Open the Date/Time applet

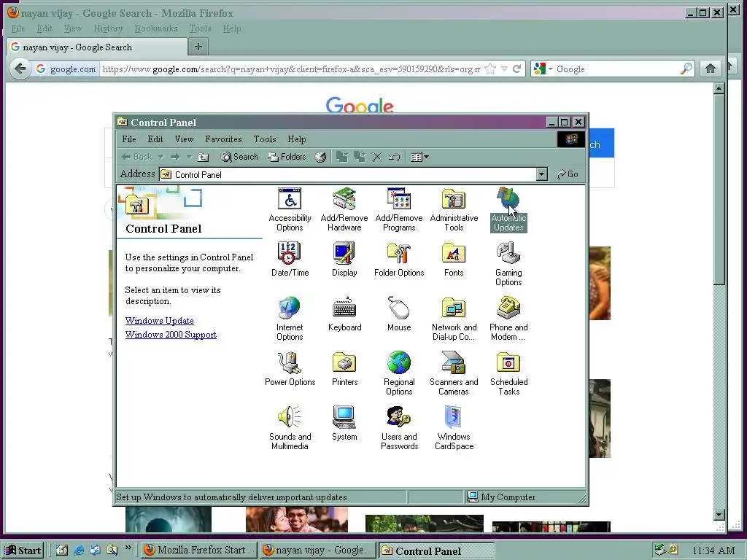click(290, 260)
